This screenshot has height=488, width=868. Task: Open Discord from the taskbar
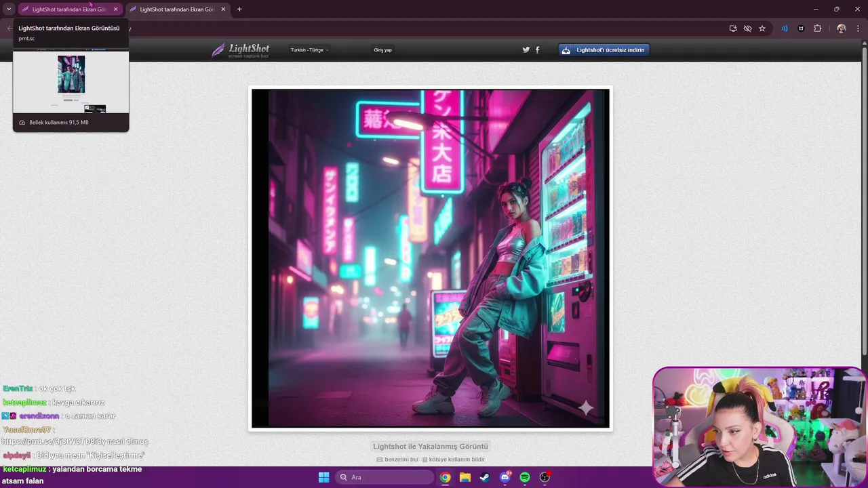[505, 477]
